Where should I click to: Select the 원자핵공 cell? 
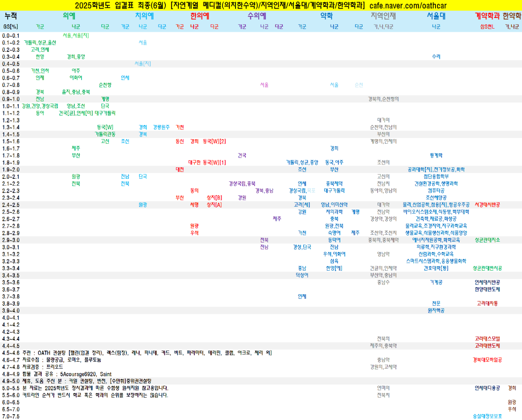click(x=436, y=311)
